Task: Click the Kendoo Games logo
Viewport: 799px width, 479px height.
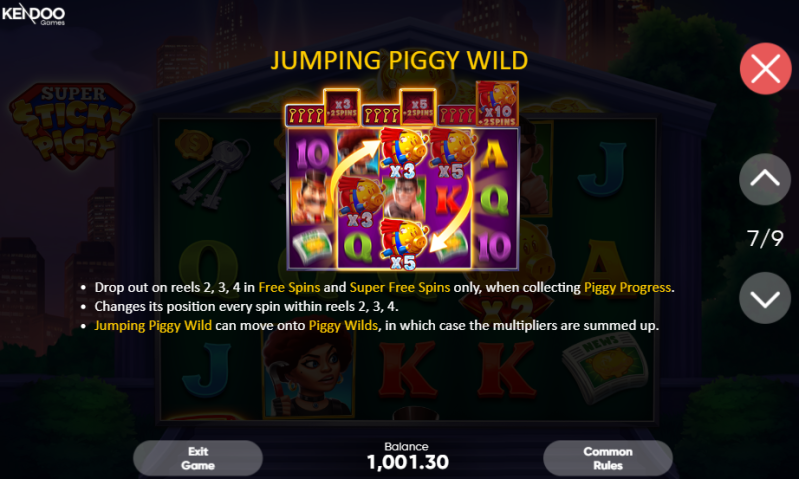Action: coord(34,14)
